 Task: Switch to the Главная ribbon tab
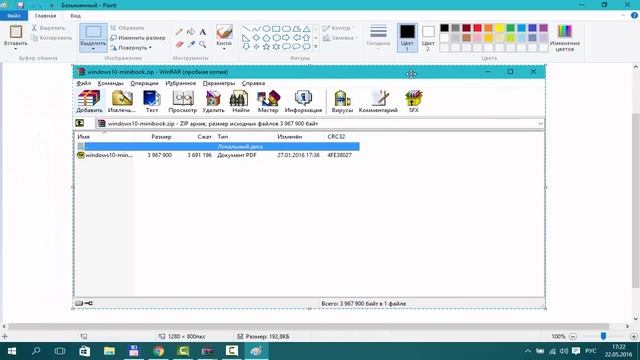[45, 16]
